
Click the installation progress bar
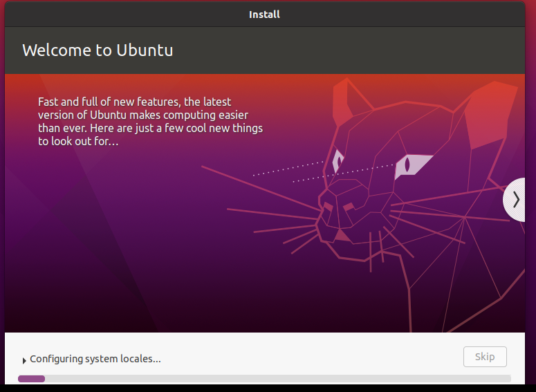[x=264, y=379]
